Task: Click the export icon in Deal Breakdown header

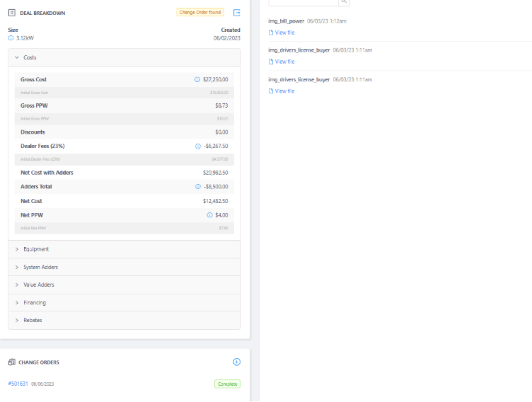Action: [237, 13]
